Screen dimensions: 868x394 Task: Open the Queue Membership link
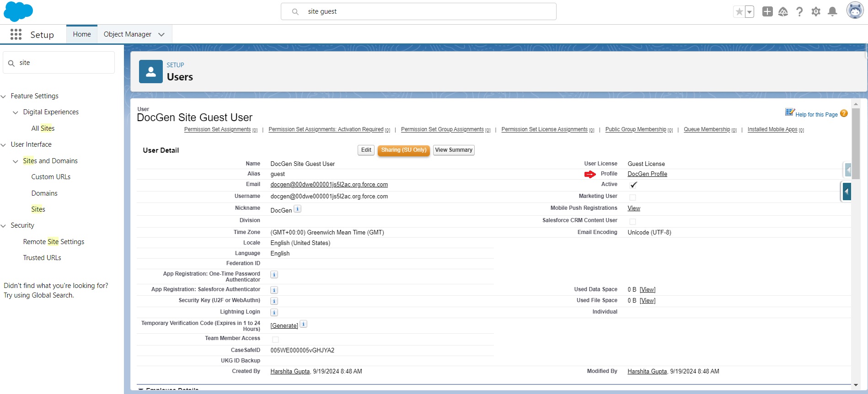pyautogui.click(x=707, y=129)
